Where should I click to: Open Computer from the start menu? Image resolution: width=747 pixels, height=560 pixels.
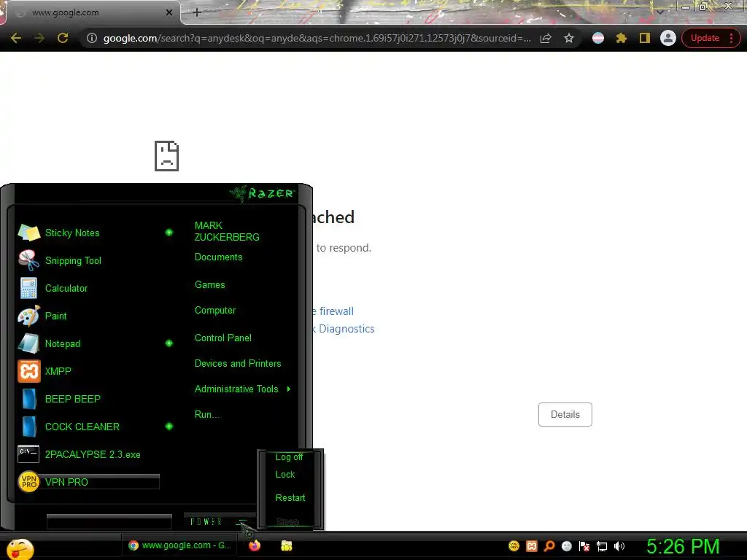[215, 311]
